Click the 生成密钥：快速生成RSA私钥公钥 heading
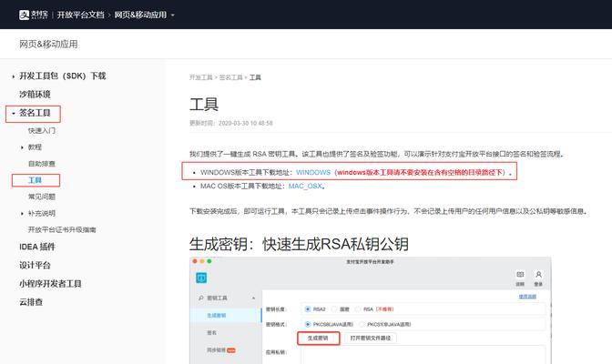 coord(299,244)
